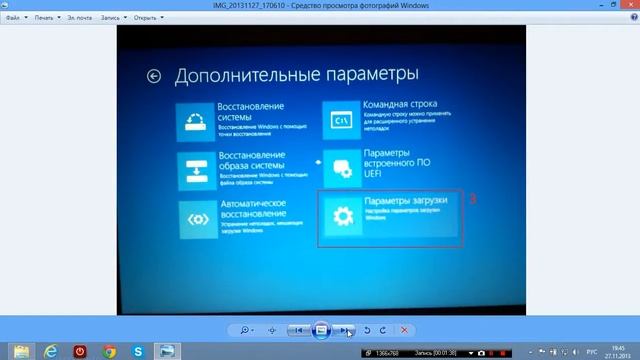The height and width of the screenshot is (360, 640).
Task: Stop the screen recording
Action: (x=502, y=353)
